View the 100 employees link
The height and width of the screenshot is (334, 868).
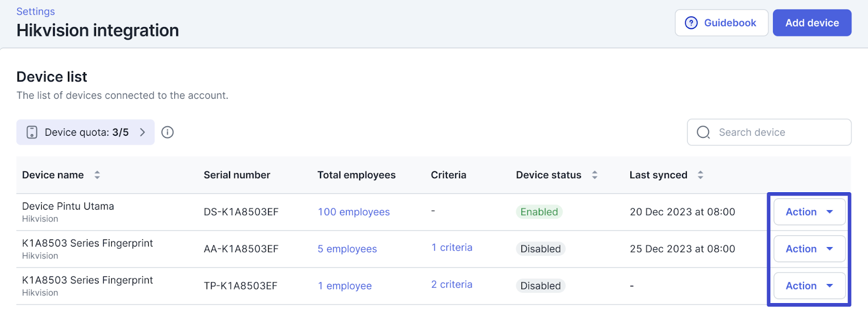tap(354, 212)
